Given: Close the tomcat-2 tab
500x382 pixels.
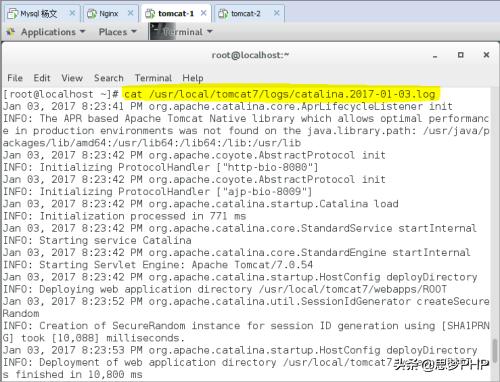Looking at the screenshot, I should 276,13.
